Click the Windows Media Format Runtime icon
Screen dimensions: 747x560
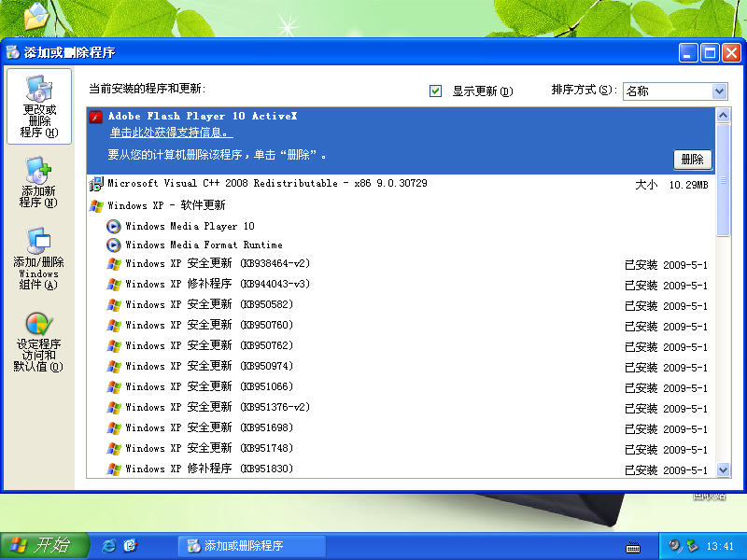pos(113,245)
